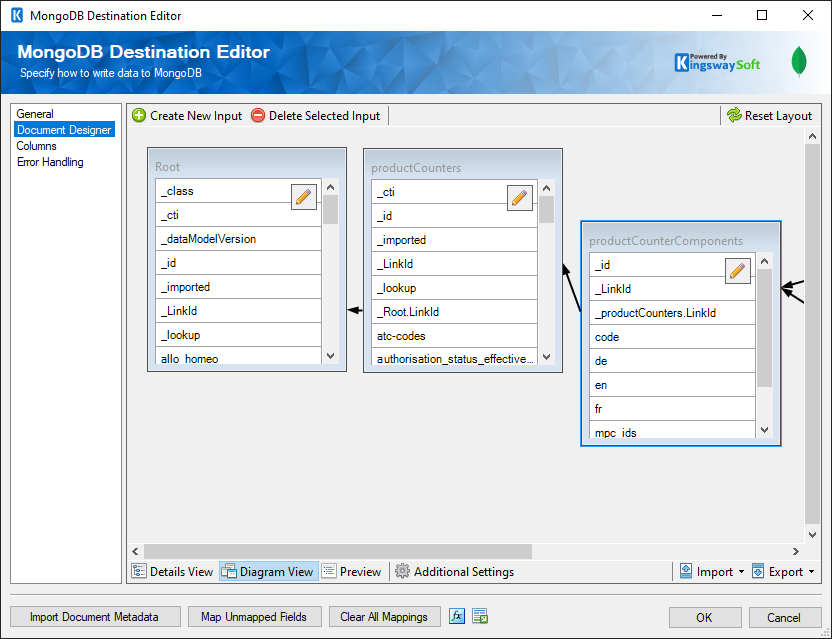832x639 pixels.
Task: Open the Import dropdown
Action: (712, 572)
